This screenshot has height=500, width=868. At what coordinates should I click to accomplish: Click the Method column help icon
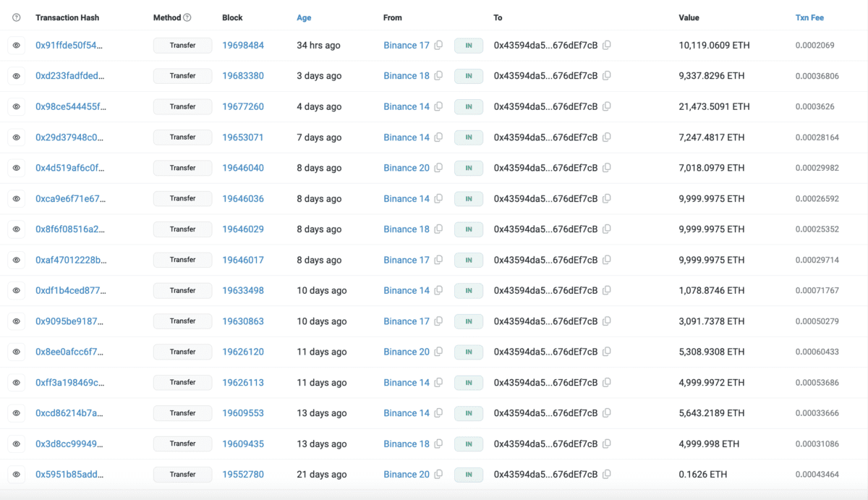[x=187, y=17]
